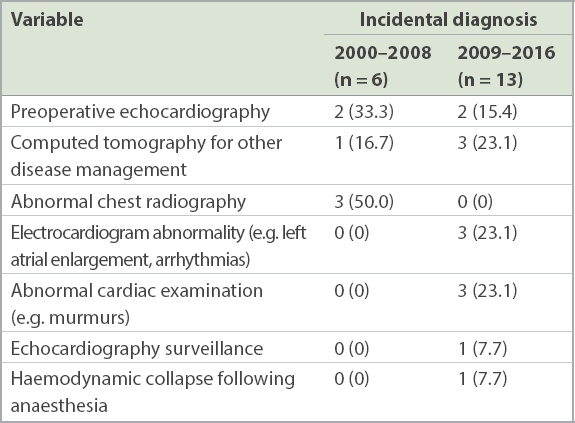Click 0 (0) in Abnormal chest radiography row

(x=475, y=202)
